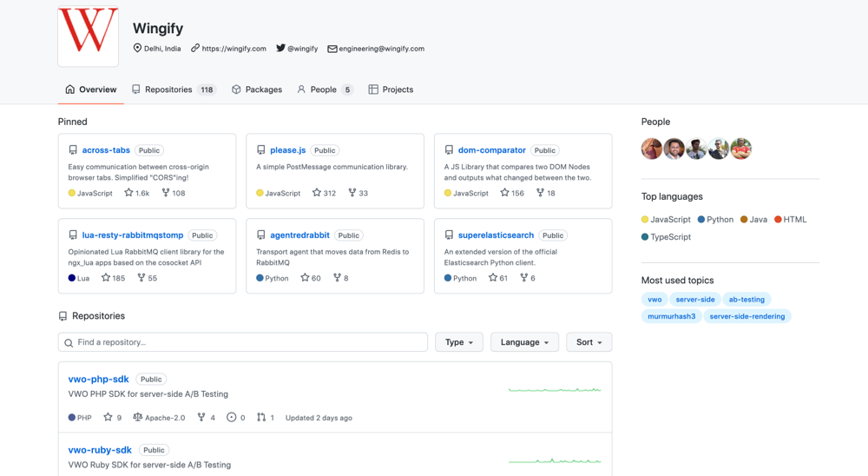Open the please.js pinned repository
This screenshot has width=868, height=476.
coord(288,150)
